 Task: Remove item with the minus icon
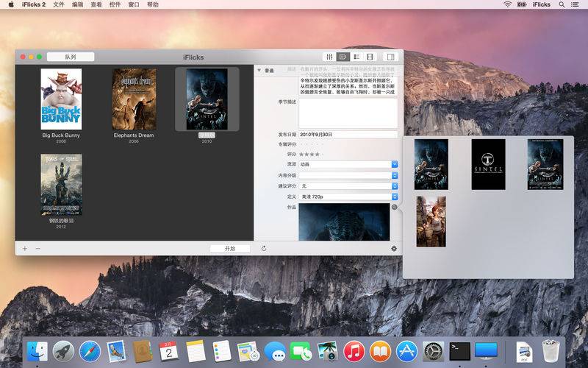coord(38,249)
